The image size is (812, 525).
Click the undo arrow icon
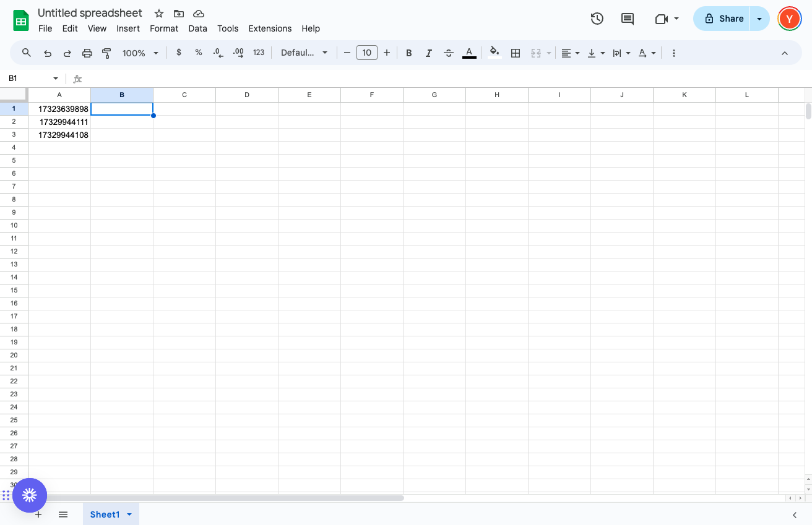coord(48,53)
